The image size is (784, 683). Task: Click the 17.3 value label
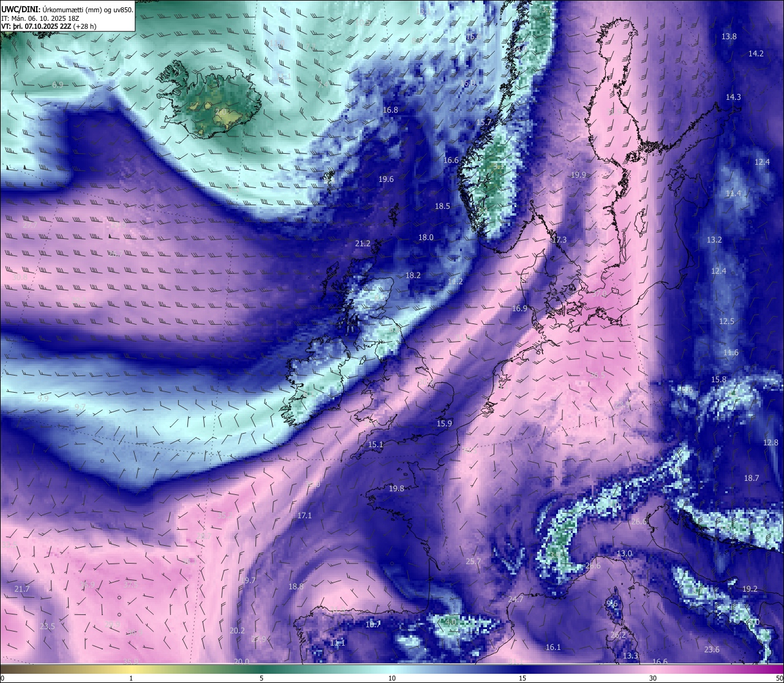point(559,240)
